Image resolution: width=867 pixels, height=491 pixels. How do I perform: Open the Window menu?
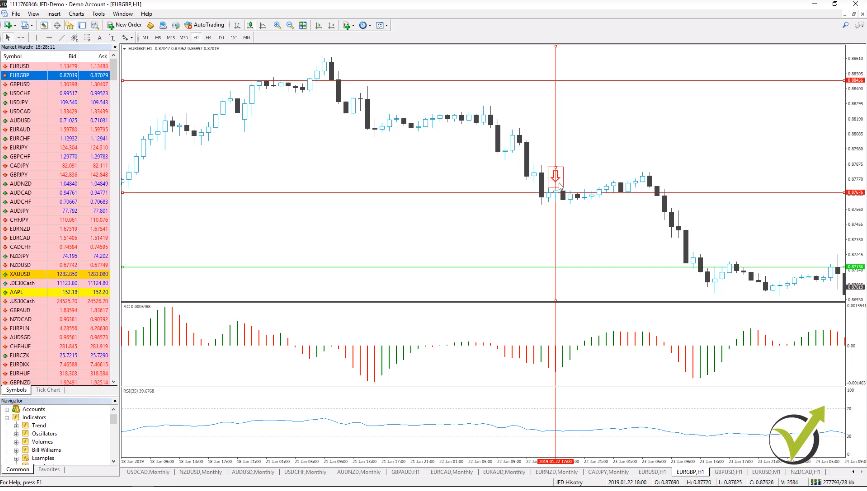coord(123,14)
